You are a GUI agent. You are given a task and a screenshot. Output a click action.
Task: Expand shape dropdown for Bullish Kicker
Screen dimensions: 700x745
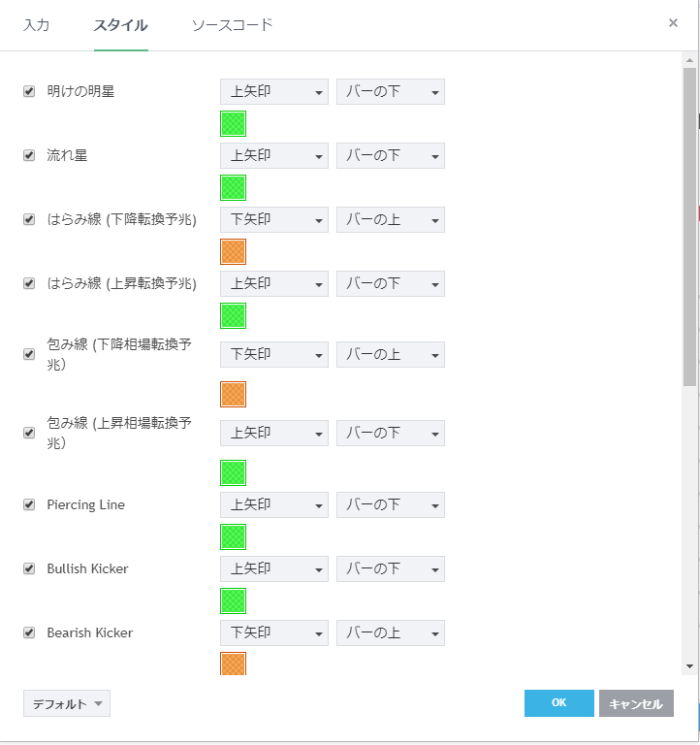pyautogui.click(x=274, y=568)
